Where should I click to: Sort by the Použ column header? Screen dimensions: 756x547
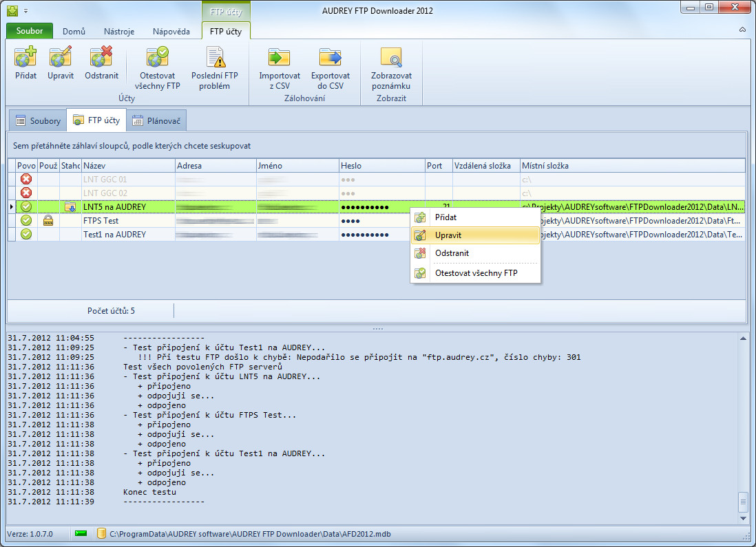(48, 166)
